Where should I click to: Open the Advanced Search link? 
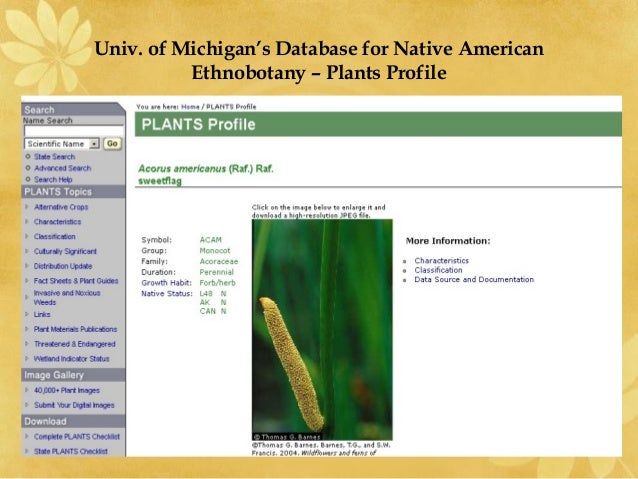pos(63,168)
